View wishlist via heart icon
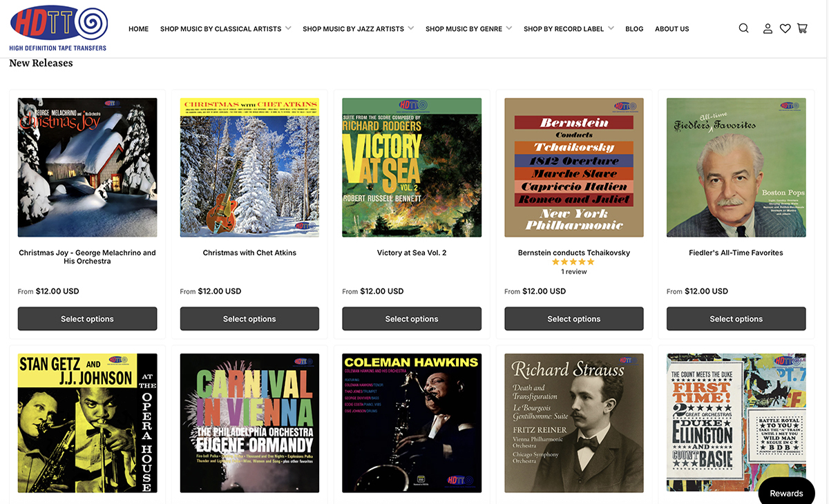 [785, 28]
